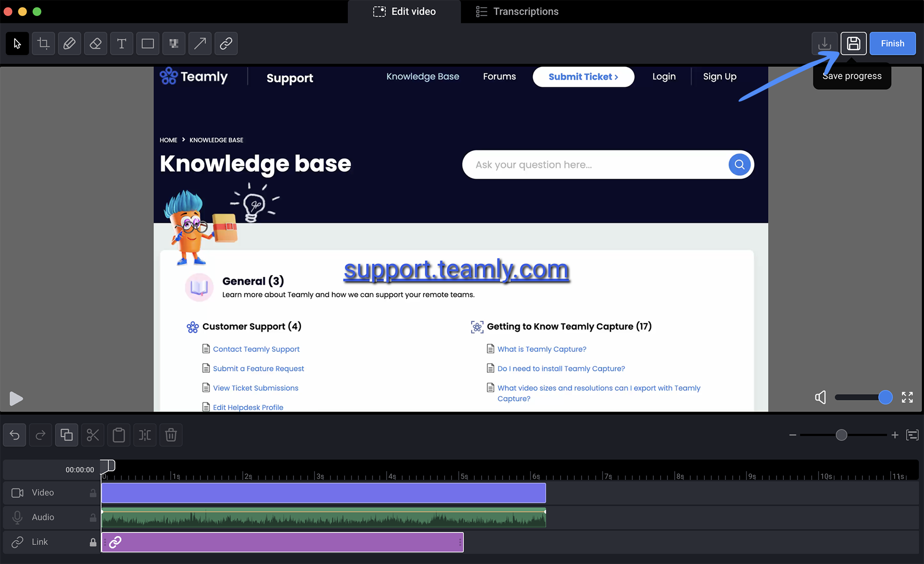Click the Redo button
Viewport: 924px width, 564px height.
[41, 435]
